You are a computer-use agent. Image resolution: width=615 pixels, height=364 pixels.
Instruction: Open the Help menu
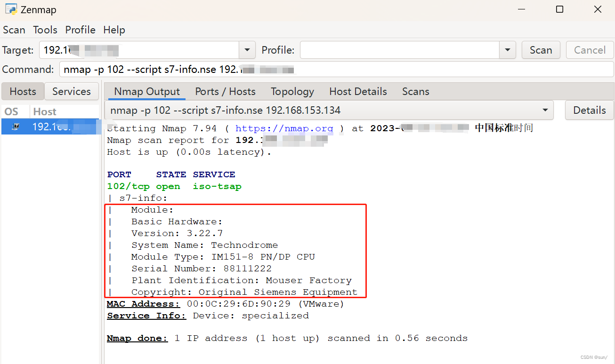[114, 30]
